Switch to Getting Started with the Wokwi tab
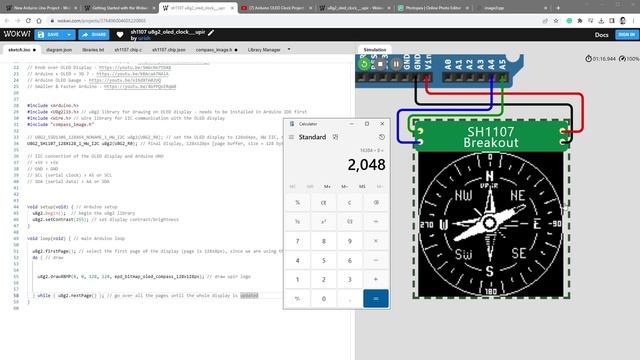 119,8
